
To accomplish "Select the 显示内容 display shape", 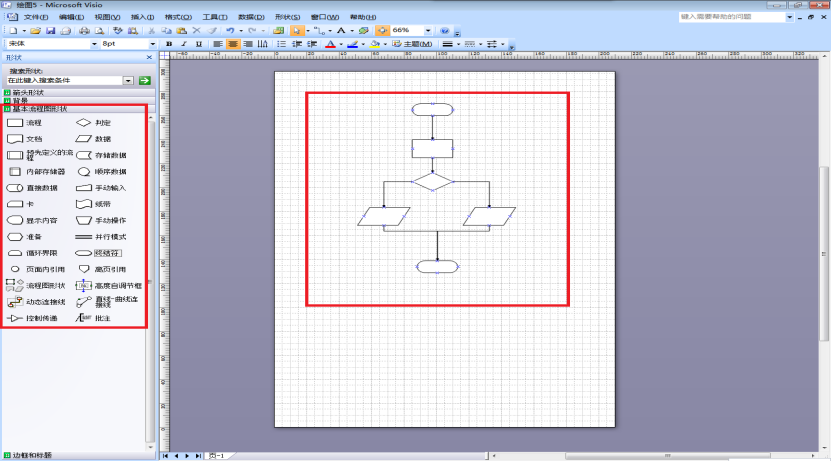I will (32, 221).
